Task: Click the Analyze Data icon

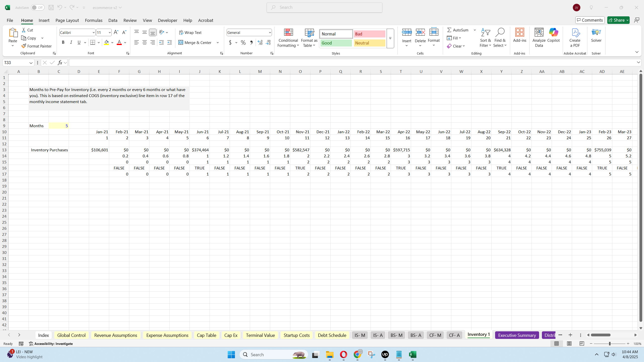Action: click(539, 33)
